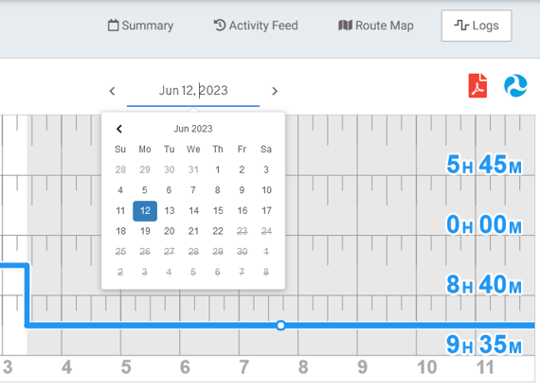Viewport: 540px width, 392px height.
Task: Select the Logs tab
Action: (x=477, y=26)
